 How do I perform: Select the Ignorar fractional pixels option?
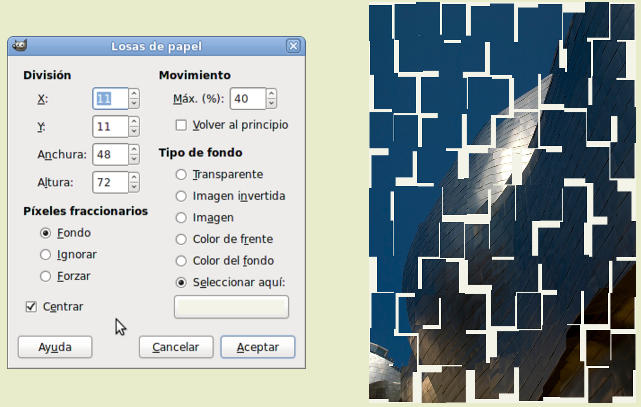(45, 255)
